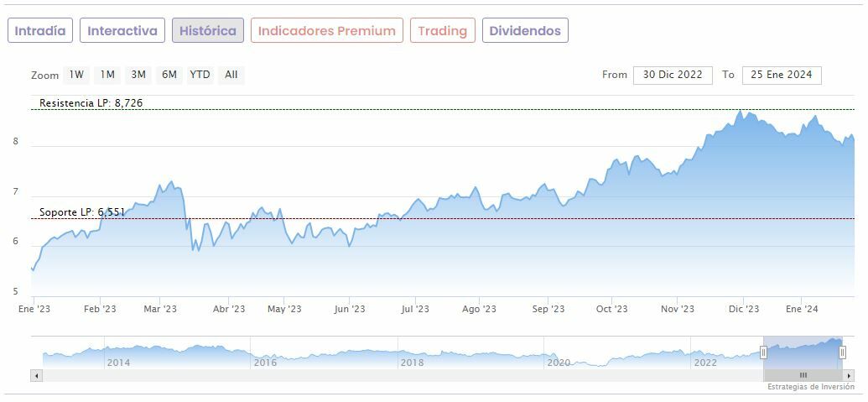Show the Dividendos tab

(525, 31)
